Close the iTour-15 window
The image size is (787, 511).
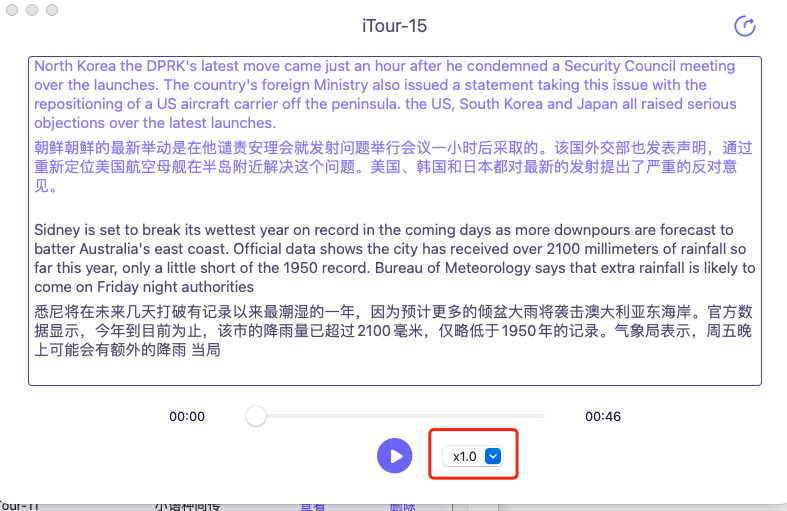13,9
